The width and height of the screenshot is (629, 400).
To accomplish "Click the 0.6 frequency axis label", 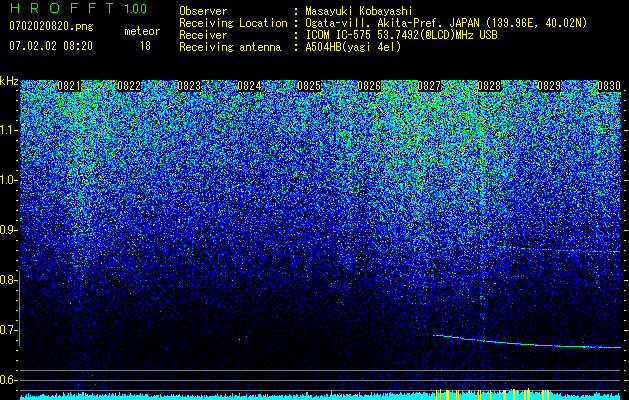I will pyautogui.click(x=8, y=380).
